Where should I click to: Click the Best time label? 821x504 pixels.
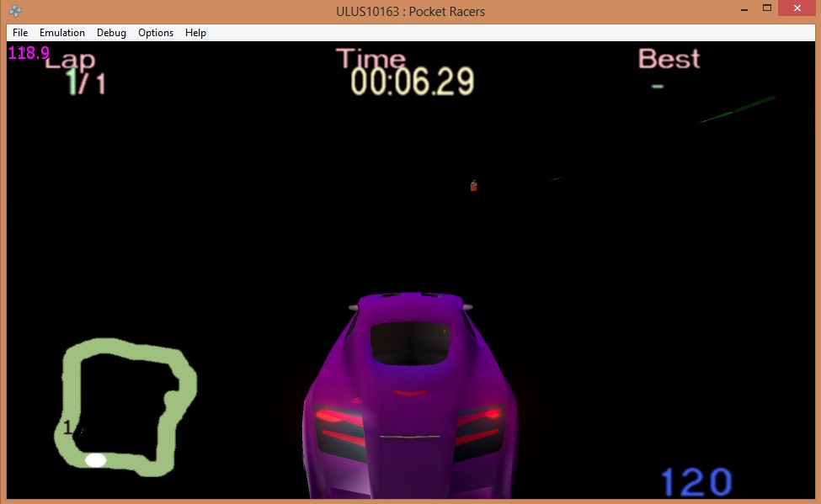pos(669,59)
